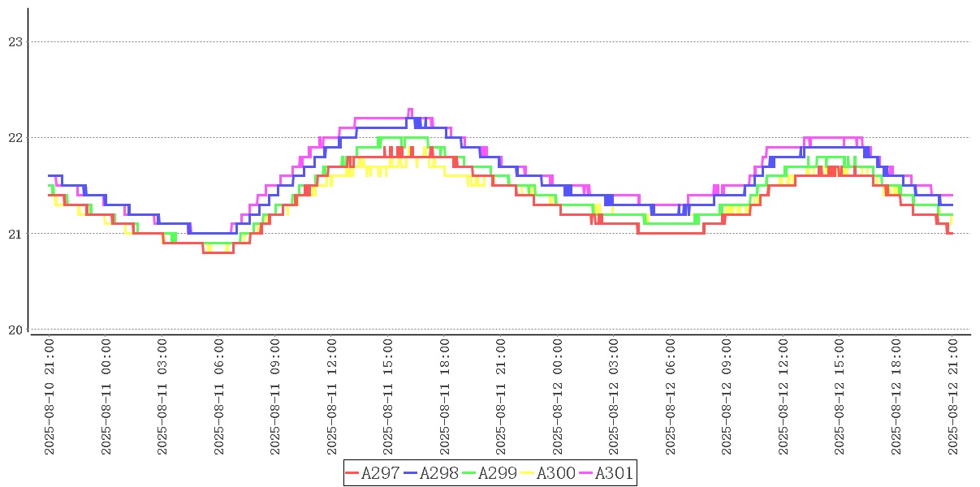Click the yellow A300 legend line swatch

[528, 473]
